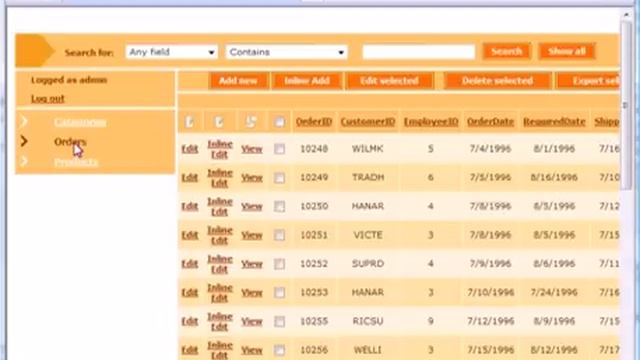Click the arrow beside Categories
The width and height of the screenshot is (640, 360).
tap(24, 121)
